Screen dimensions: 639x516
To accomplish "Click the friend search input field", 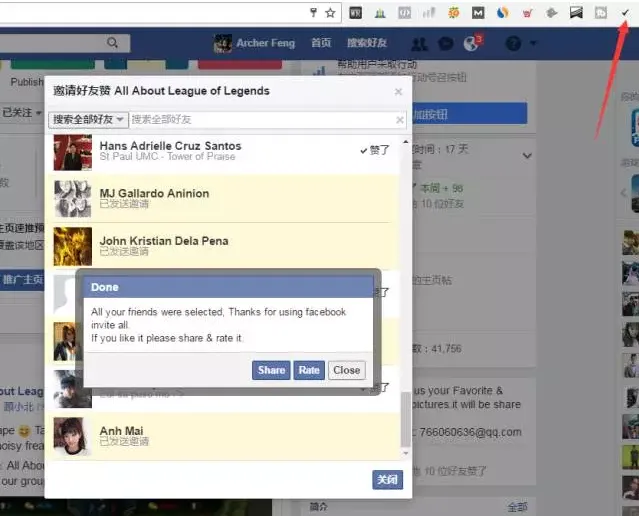I will 261,119.
